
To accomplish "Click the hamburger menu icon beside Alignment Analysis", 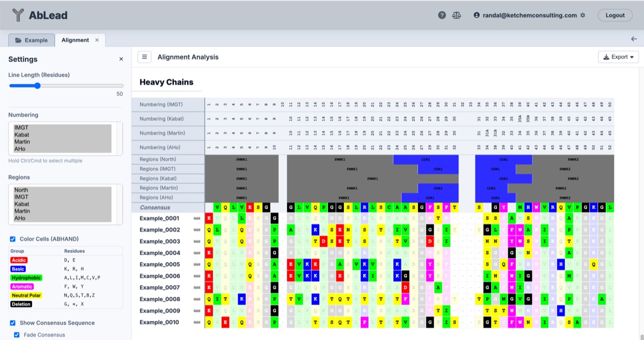I will 144,57.
